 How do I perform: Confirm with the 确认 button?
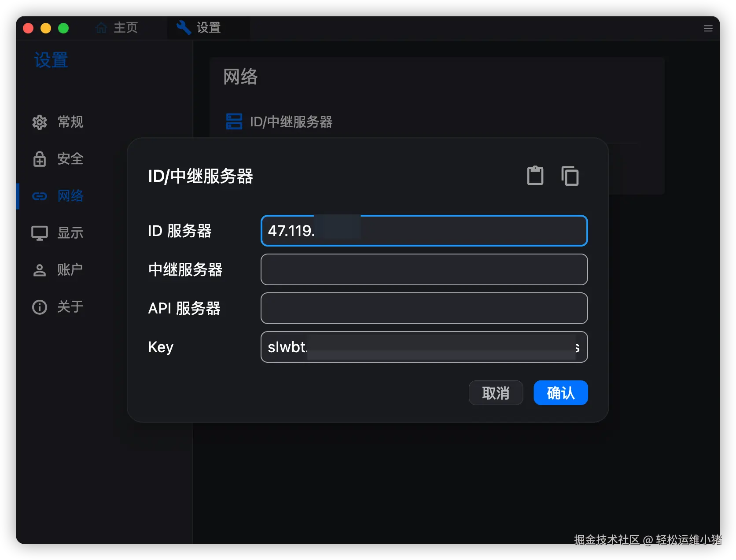coord(561,393)
